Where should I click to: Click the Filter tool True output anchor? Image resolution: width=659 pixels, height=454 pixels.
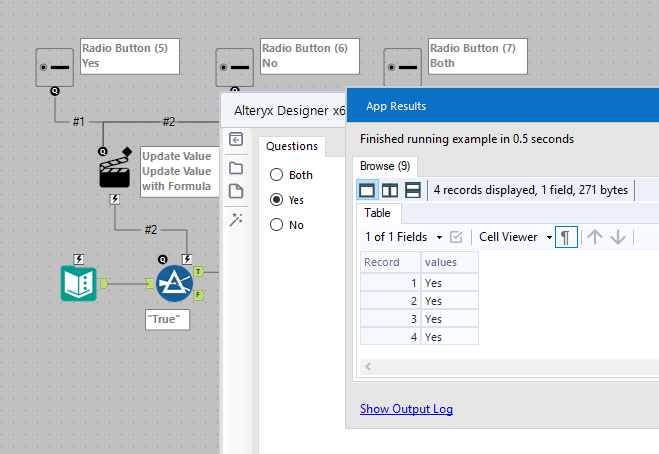point(198,272)
